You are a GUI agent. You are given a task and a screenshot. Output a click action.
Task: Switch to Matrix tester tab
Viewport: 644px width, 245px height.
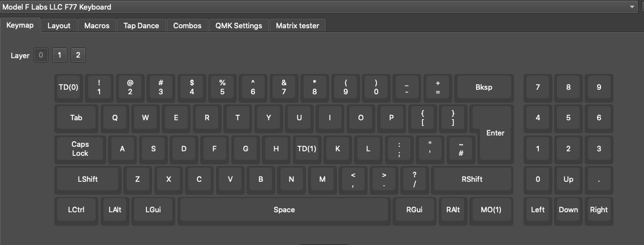tap(297, 25)
